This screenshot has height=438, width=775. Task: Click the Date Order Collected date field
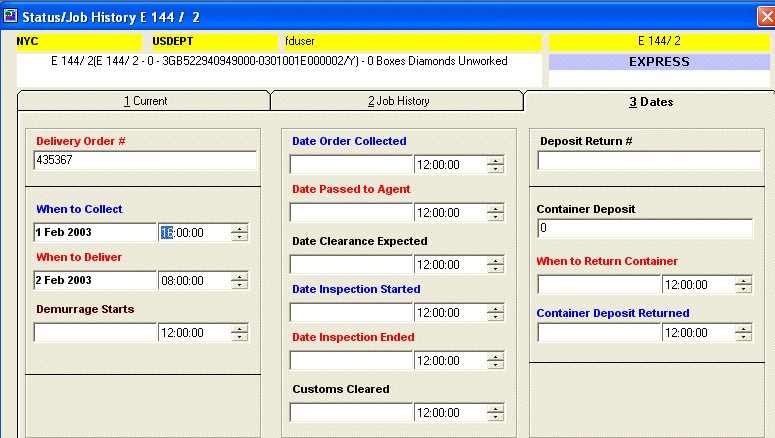[x=351, y=164]
